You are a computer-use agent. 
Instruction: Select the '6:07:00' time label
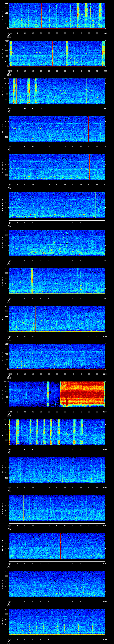pyautogui.click(x=9, y=260)
